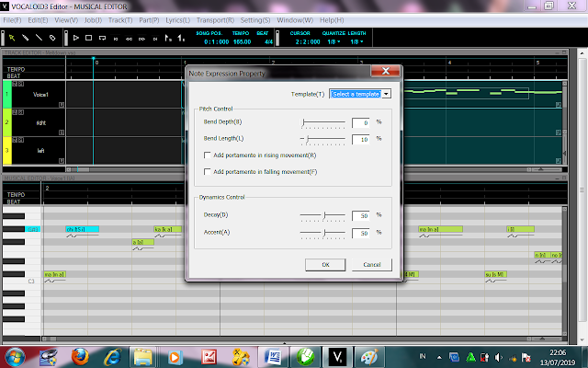Solo the right track
The width and height of the screenshot is (588, 368).
point(21,112)
